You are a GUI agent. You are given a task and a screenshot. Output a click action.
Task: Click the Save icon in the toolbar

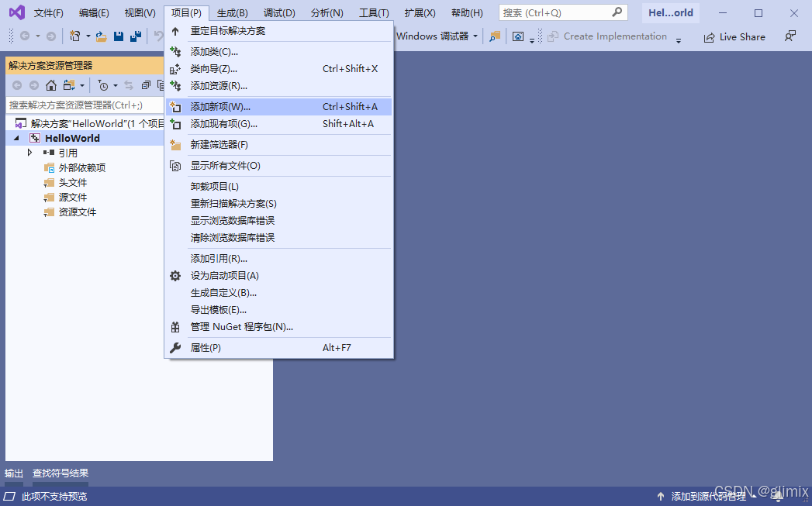coord(119,36)
